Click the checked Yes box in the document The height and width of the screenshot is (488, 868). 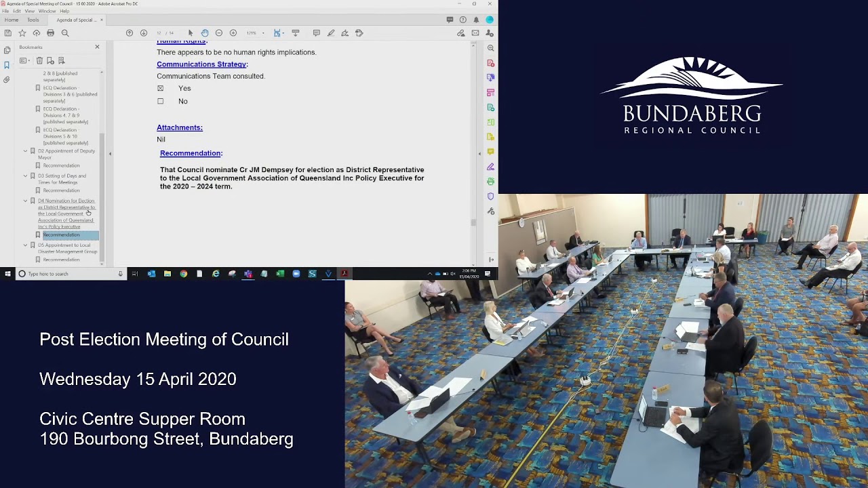coord(161,88)
